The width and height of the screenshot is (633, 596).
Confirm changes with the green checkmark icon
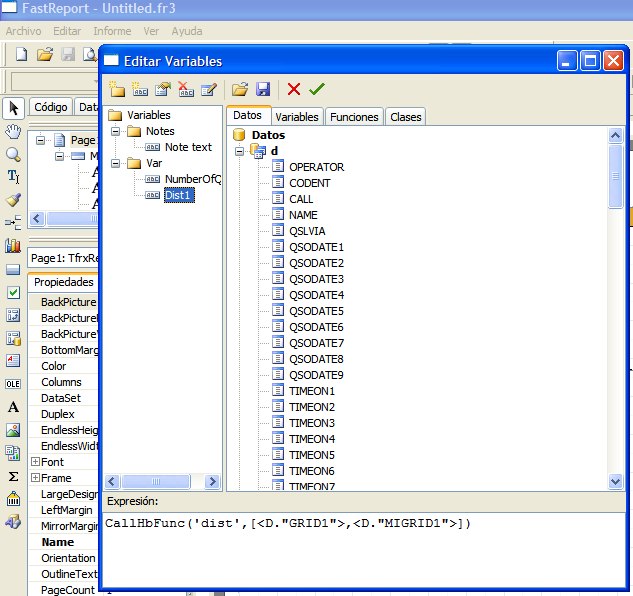pos(317,89)
